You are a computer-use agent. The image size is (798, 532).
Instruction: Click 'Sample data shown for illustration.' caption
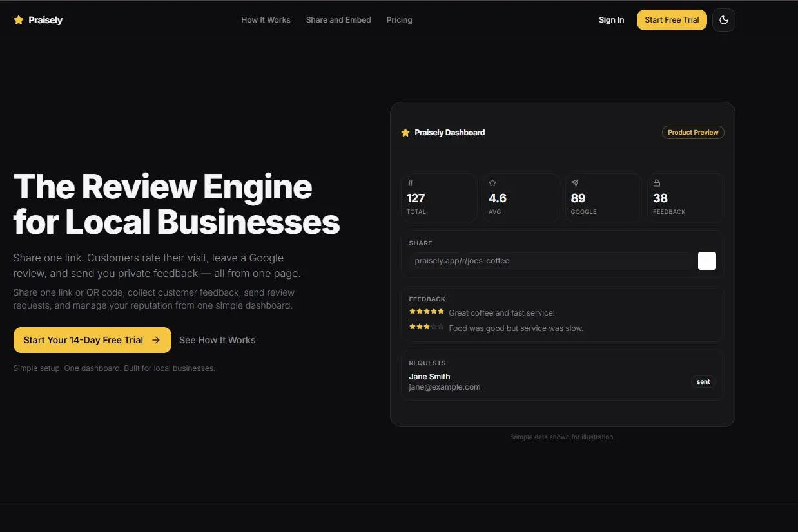click(562, 437)
